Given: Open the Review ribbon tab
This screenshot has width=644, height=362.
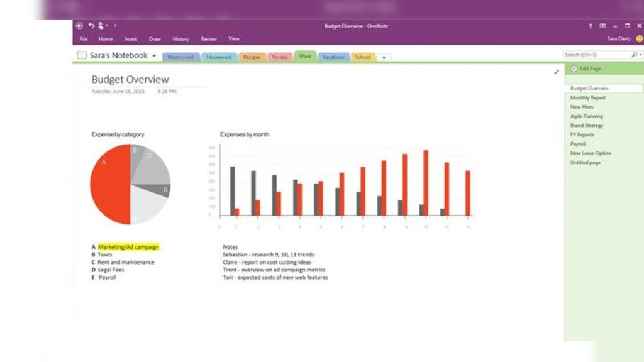Looking at the screenshot, I should pos(209,39).
